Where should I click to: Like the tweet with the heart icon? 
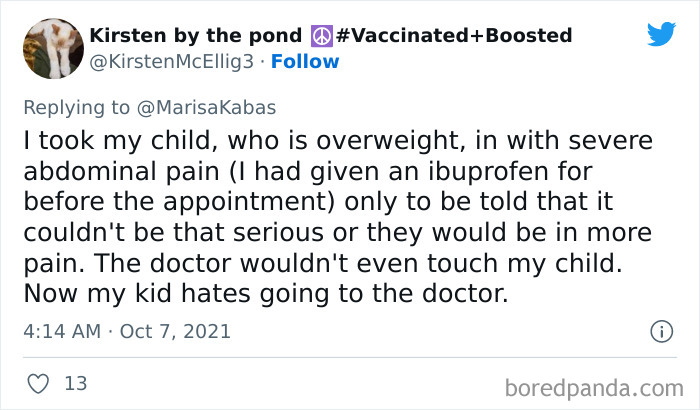pyautogui.click(x=37, y=382)
